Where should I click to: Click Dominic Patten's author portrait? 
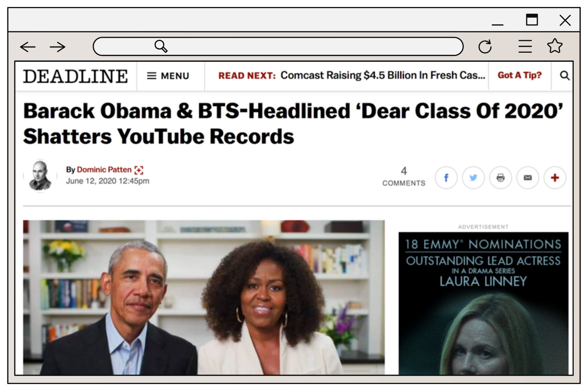pyautogui.click(x=40, y=175)
